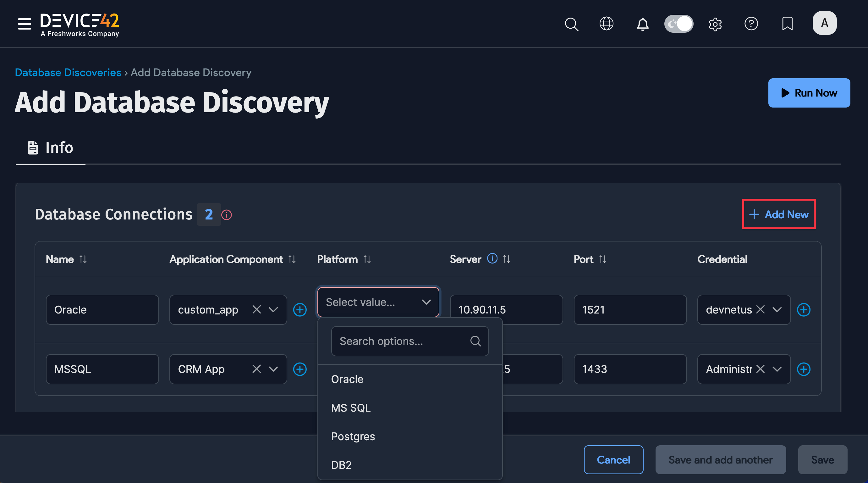Click the help question mark icon

pos(751,24)
